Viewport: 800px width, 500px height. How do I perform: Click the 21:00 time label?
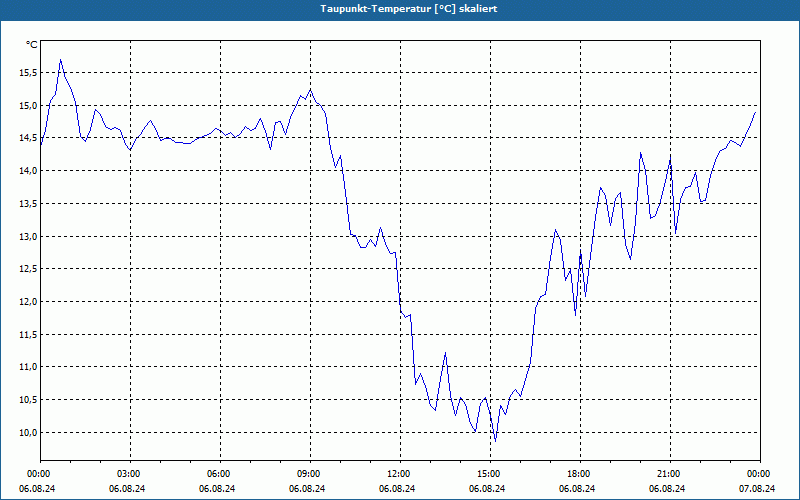tap(670, 473)
